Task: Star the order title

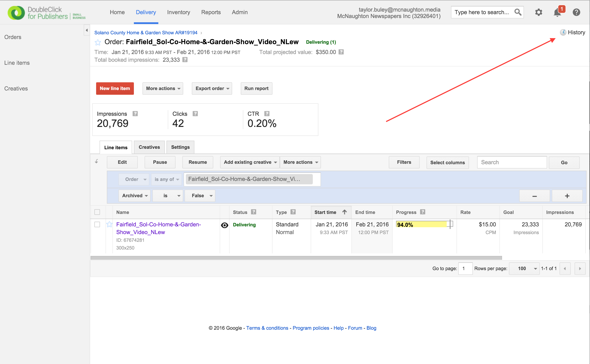Action: (x=98, y=43)
